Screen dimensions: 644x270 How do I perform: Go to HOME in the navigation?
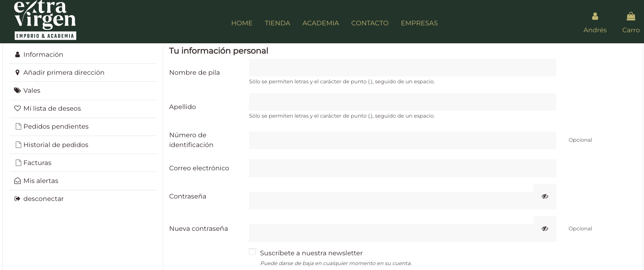(x=242, y=23)
